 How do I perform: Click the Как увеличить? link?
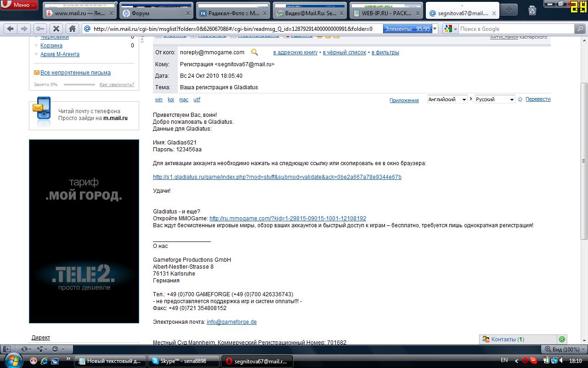point(117,85)
